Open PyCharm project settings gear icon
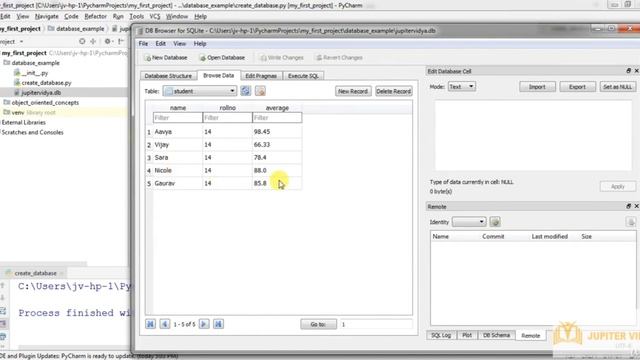The height and width of the screenshot is (360, 640). click(108, 41)
